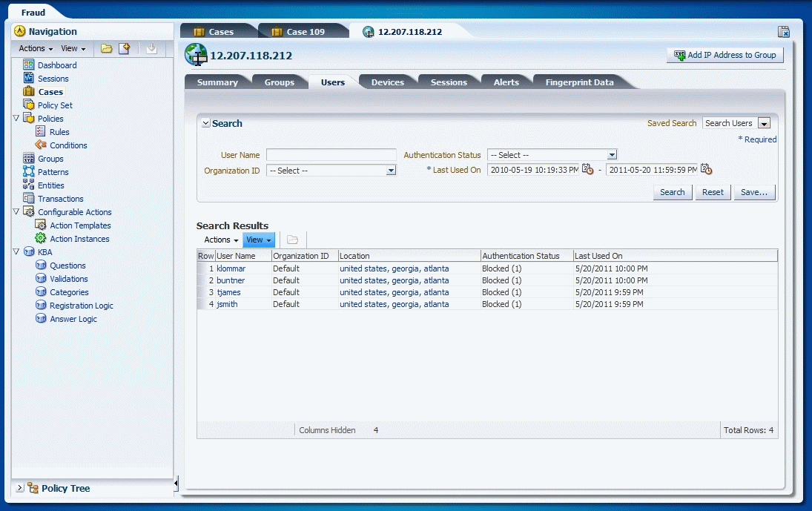Click the new document icon in the navigation toolbar

point(125,47)
